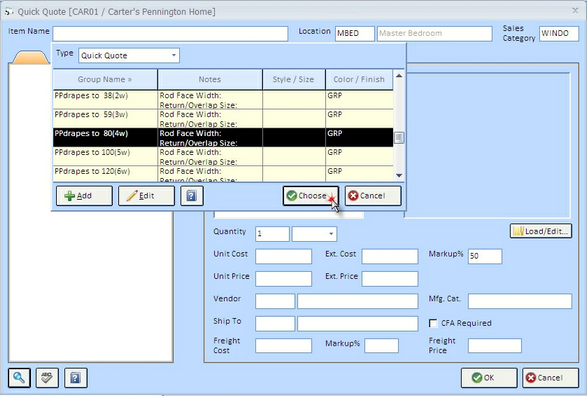Click help icon beside the Edit button

[x=192, y=196]
